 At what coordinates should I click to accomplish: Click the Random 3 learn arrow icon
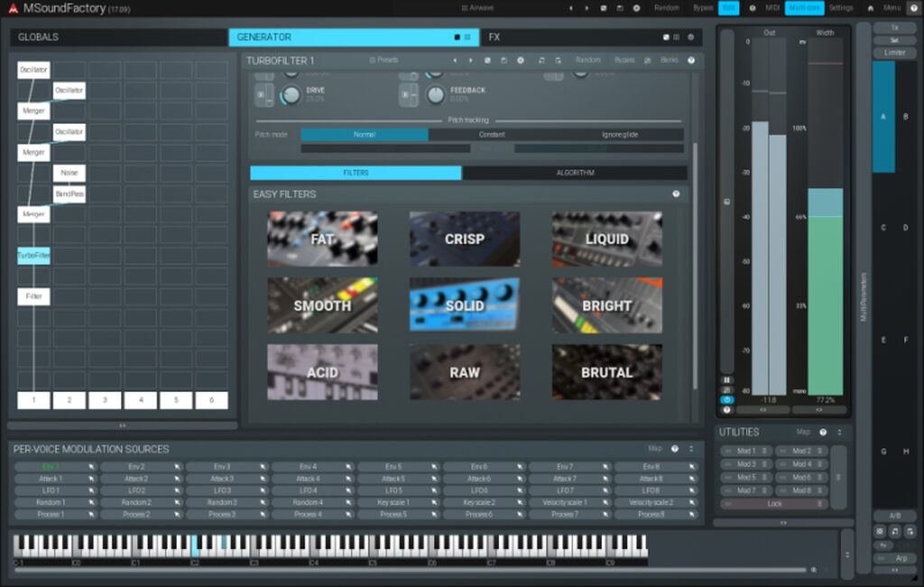pyautogui.click(x=263, y=503)
